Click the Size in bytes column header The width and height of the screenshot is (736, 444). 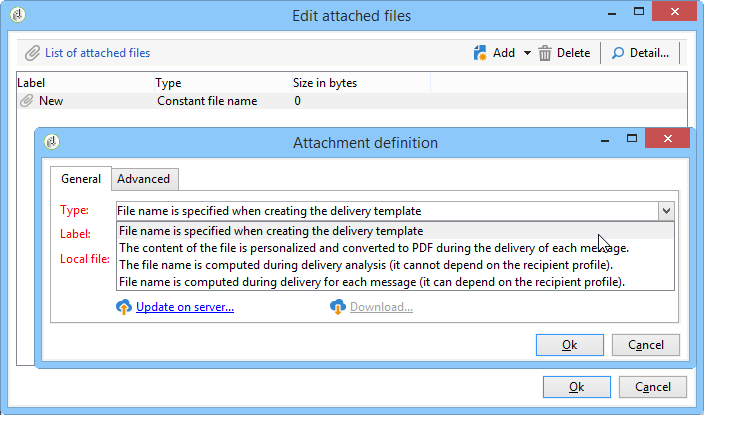325,83
